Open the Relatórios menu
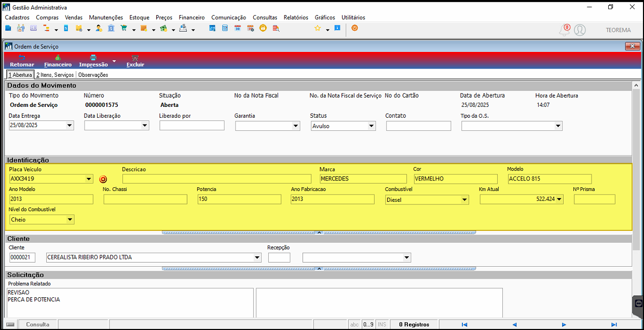This screenshot has width=644, height=330. click(x=296, y=17)
